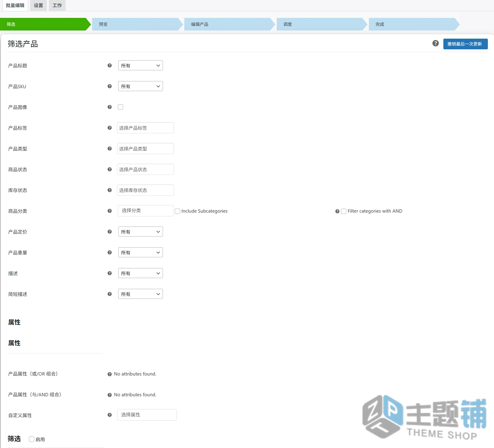Switch to the 工作 tab
Image resolution: width=494 pixels, height=448 pixels.
(57, 5)
